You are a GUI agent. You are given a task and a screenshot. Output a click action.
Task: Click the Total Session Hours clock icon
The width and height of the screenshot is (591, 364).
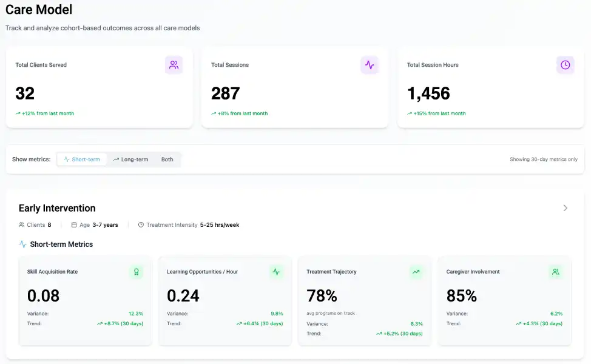click(x=565, y=65)
